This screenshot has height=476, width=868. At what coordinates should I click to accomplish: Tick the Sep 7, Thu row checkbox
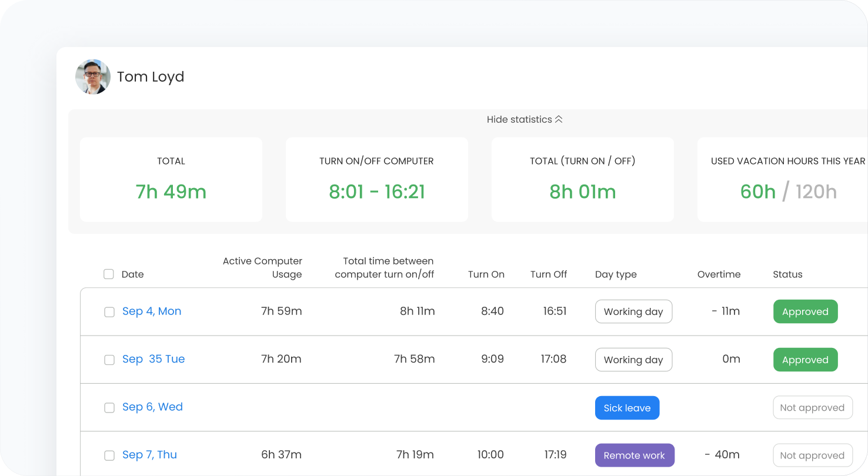coord(109,455)
